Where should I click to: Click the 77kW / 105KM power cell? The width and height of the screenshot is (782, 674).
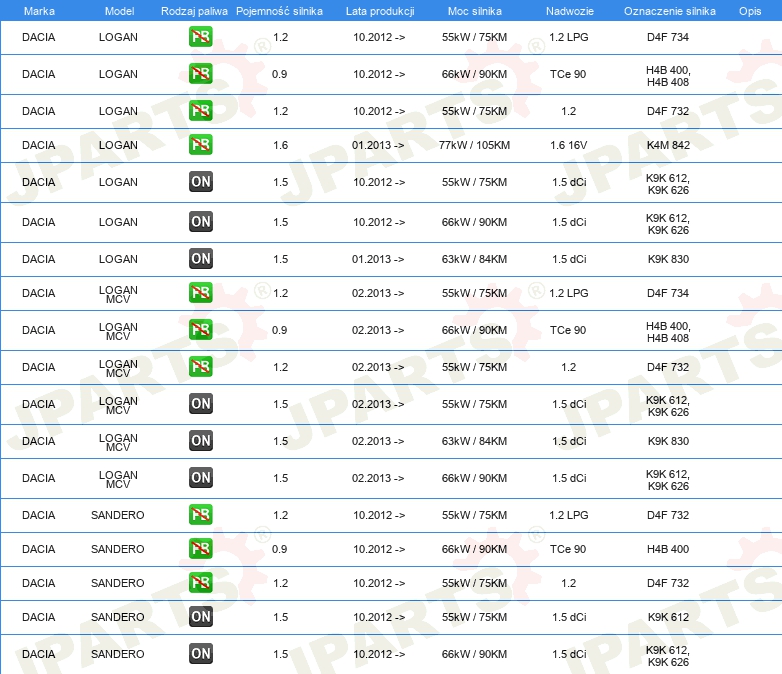[x=474, y=145]
